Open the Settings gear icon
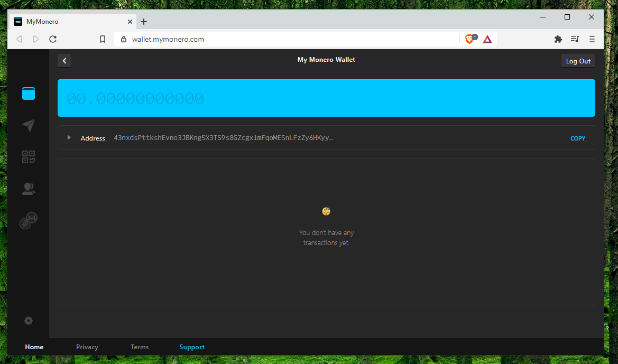618x364 pixels. pos(29,321)
